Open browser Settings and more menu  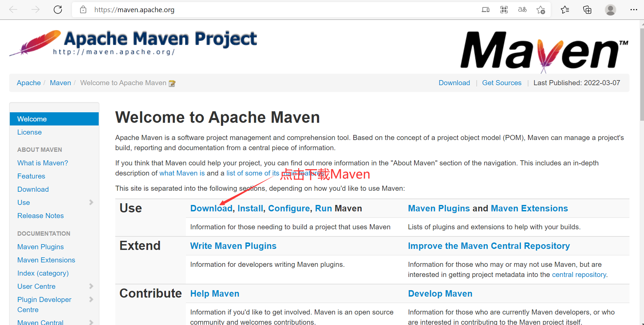634,10
